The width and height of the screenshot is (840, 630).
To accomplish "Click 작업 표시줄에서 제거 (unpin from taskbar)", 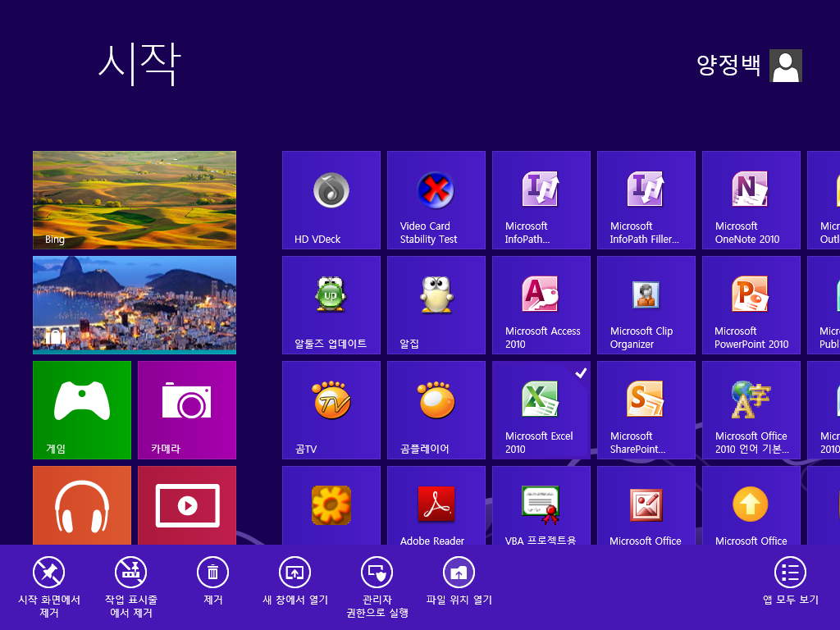I will (131, 587).
